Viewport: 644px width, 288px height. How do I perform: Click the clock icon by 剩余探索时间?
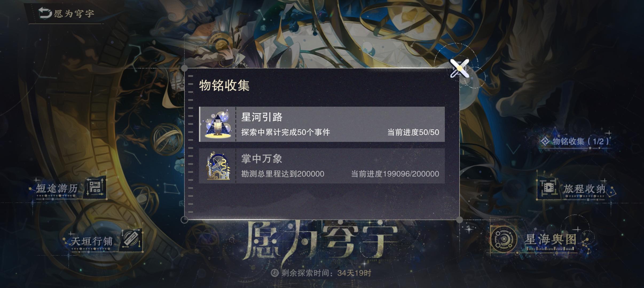[x=275, y=273]
